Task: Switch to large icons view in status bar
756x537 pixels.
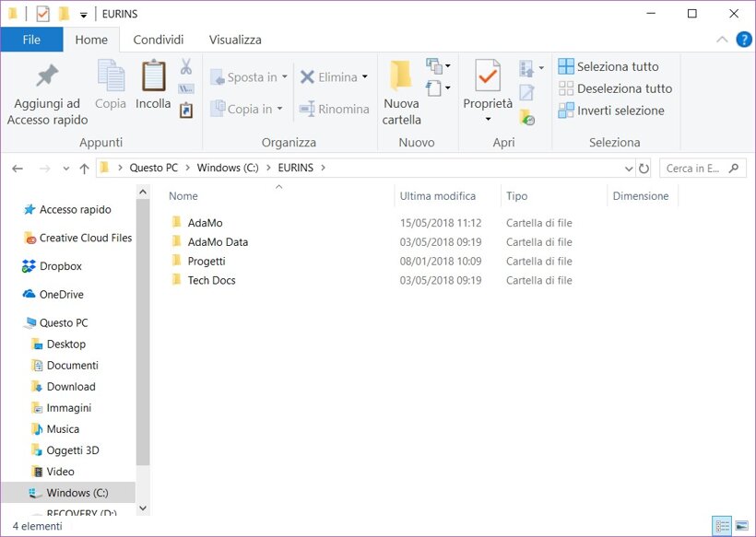Action: pyautogui.click(x=741, y=526)
